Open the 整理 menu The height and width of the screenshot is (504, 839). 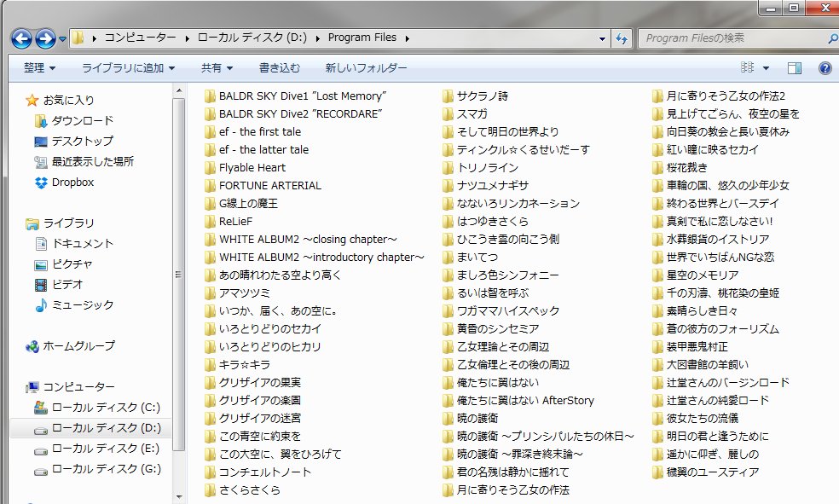pos(39,68)
